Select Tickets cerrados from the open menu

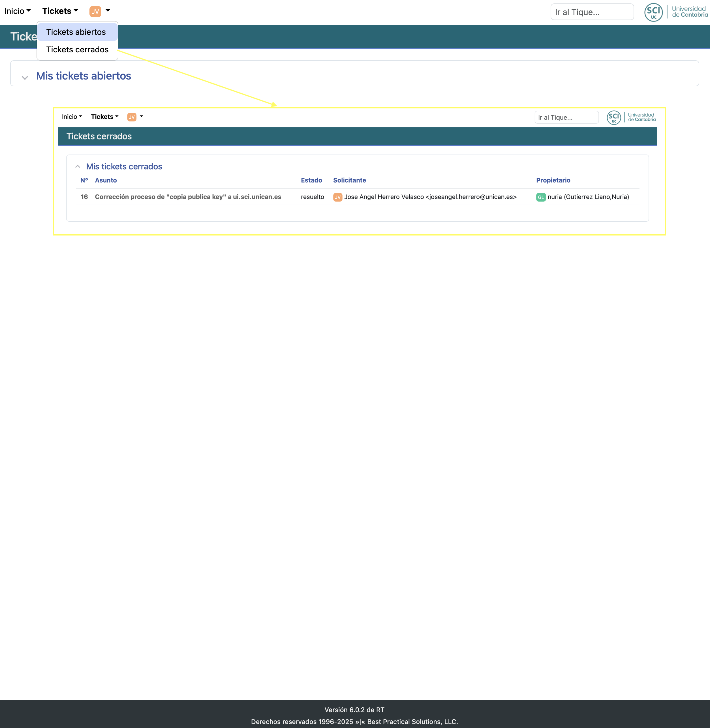[77, 49]
